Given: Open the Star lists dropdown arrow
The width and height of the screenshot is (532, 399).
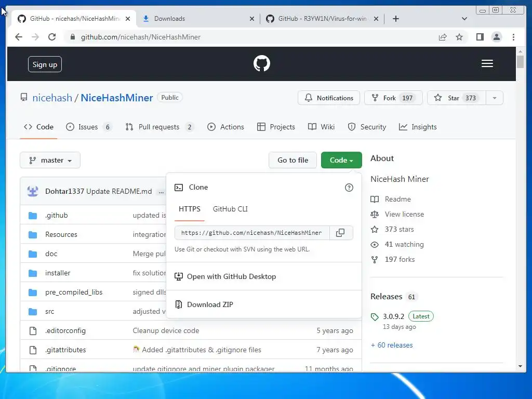Looking at the screenshot, I should 495,98.
